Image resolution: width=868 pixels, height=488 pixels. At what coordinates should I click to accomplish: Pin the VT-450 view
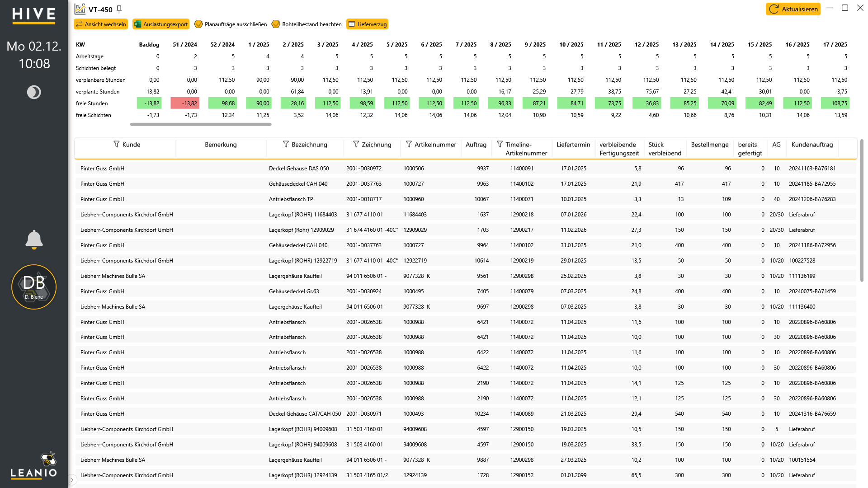[x=119, y=9]
